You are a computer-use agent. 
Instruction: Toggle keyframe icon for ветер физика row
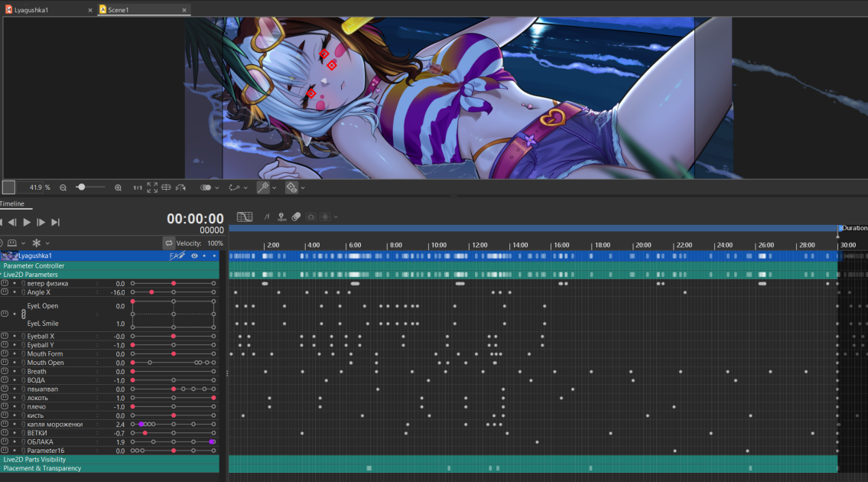5,283
